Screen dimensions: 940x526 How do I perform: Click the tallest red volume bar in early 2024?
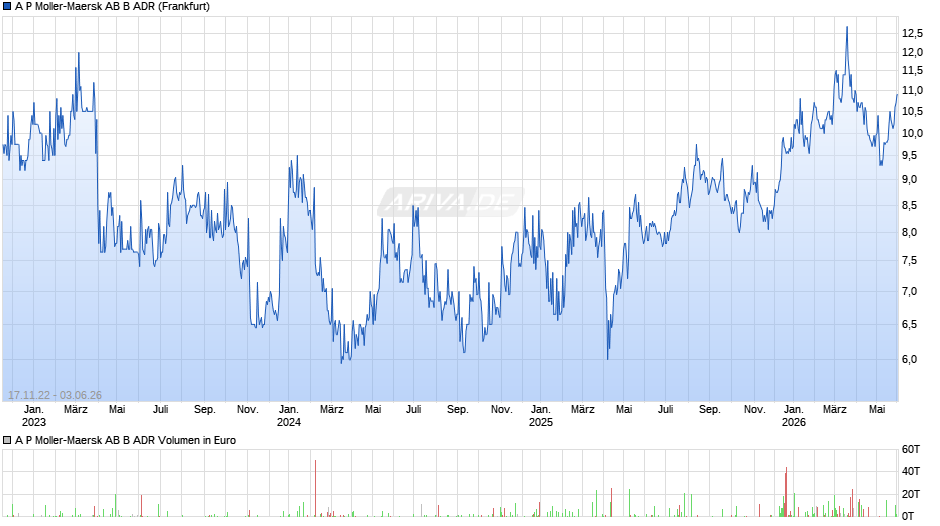click(315, 488)
